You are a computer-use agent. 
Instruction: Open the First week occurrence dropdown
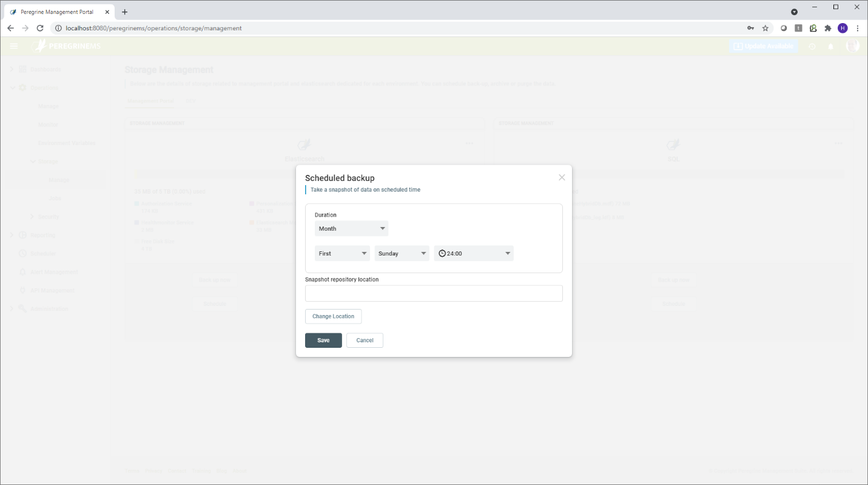[342, 254]
